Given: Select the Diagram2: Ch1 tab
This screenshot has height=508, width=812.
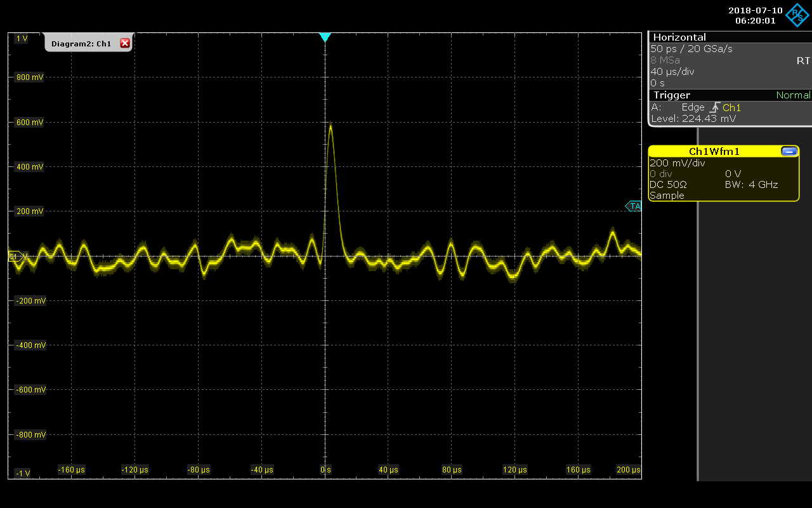Looking at the screenshot, I should pyautogui.click(x=81, y=44).
